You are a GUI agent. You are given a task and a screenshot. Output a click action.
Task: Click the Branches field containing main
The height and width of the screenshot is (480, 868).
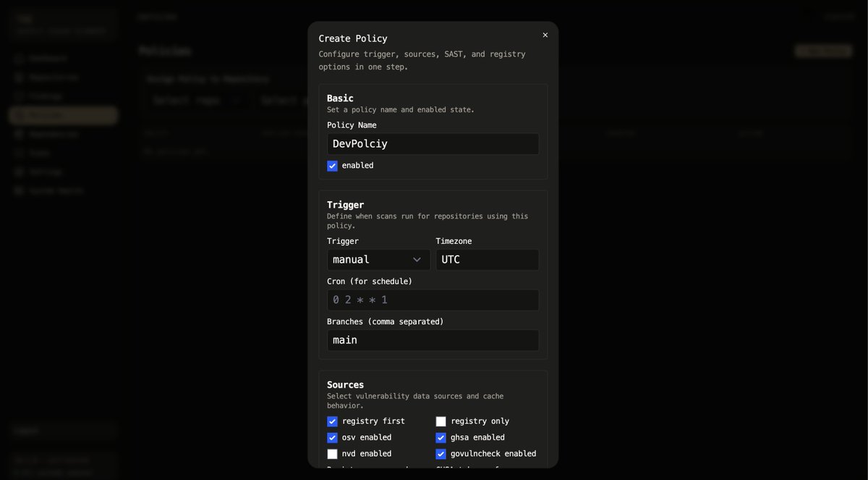(x=433, y=340)
